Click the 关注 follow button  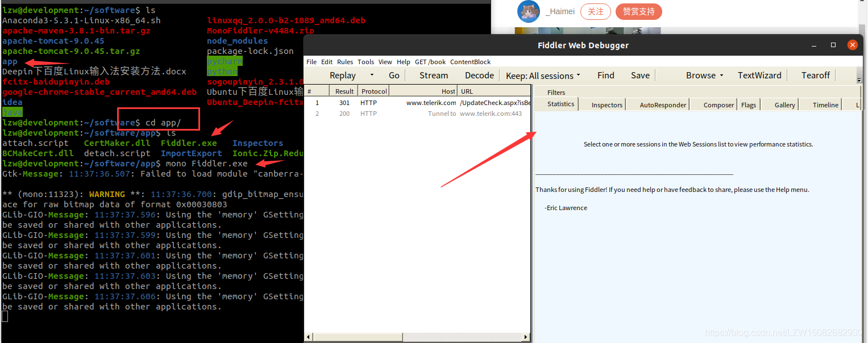click(x=595, y=11)
